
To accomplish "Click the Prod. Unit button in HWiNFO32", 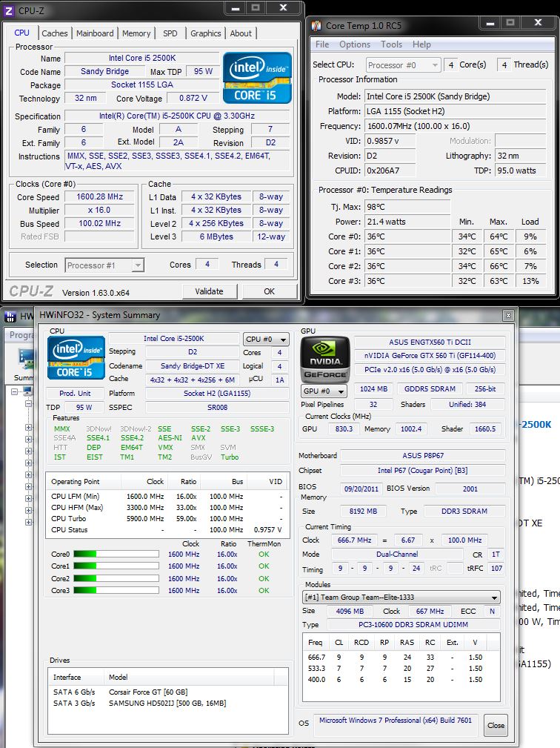I will [75, 394].
